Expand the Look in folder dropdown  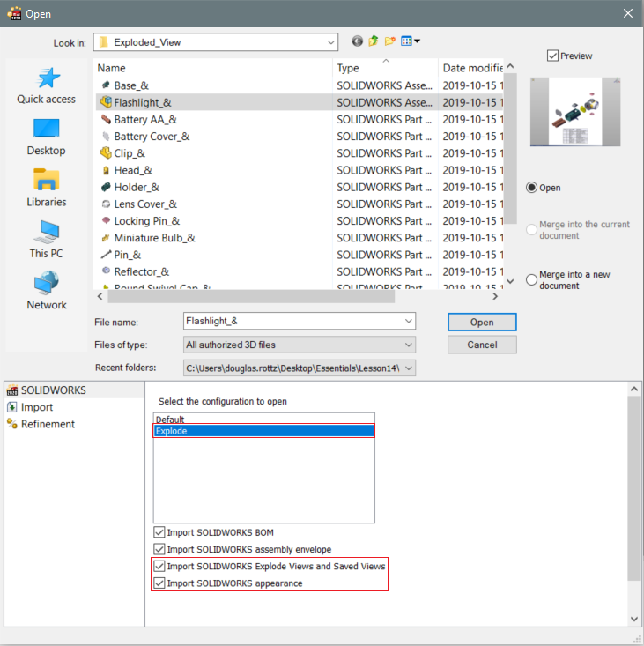(330, 42)
